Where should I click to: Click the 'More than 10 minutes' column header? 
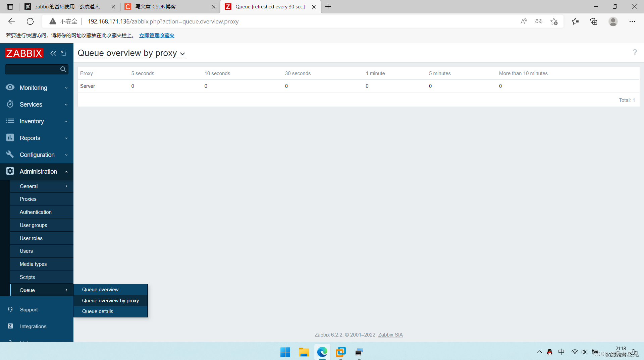click(523, 73)
